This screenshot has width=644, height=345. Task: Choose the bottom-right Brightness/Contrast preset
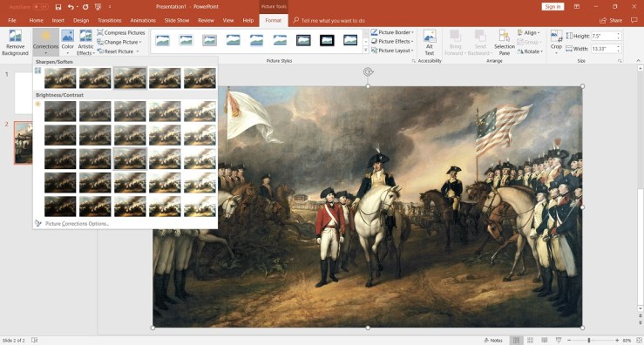click(200, 206)
